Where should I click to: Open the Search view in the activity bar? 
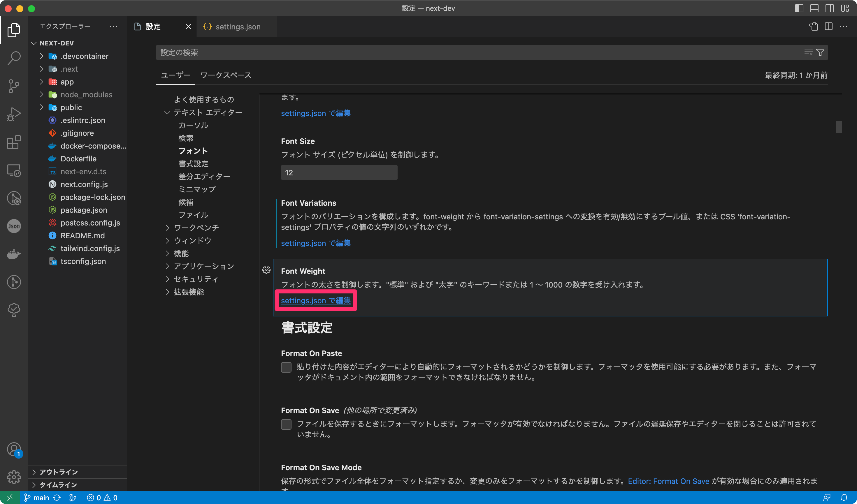14,58
